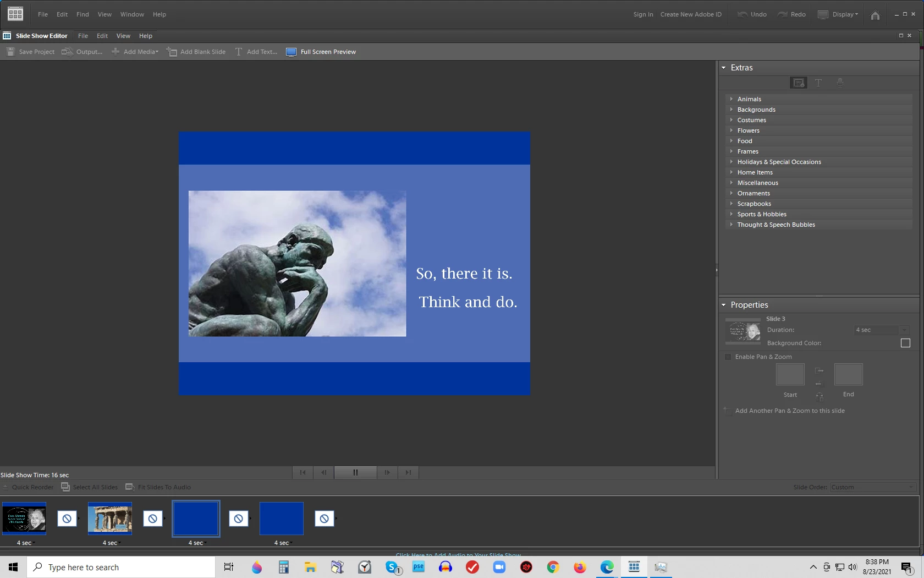Click Create New Adobe ID

pos(691,14)
